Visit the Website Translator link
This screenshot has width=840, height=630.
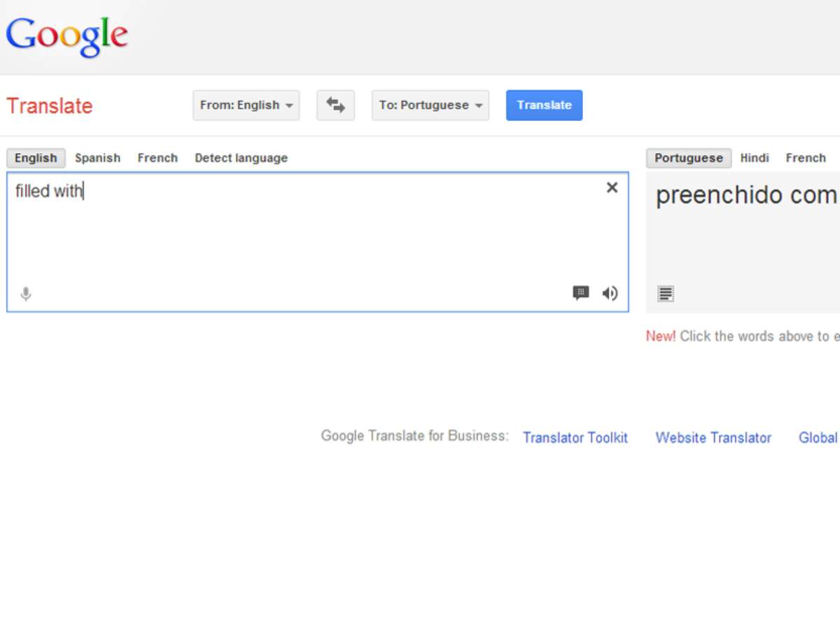713,437
